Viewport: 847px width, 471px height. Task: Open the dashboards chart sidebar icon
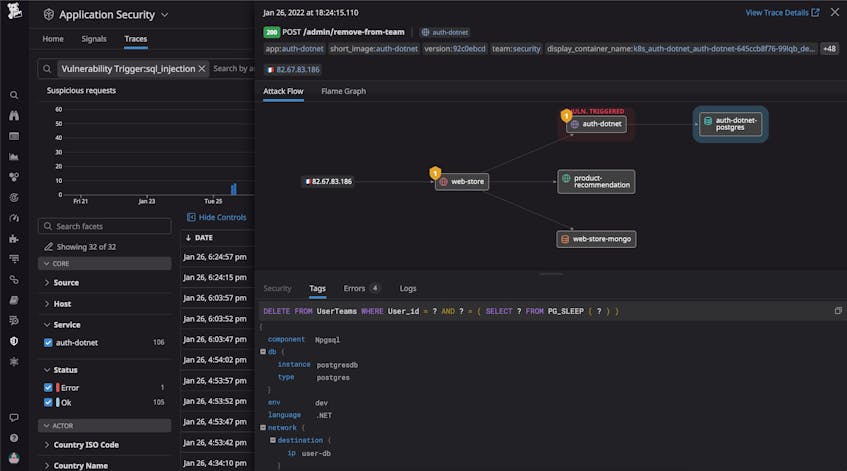tap(14, 157)
